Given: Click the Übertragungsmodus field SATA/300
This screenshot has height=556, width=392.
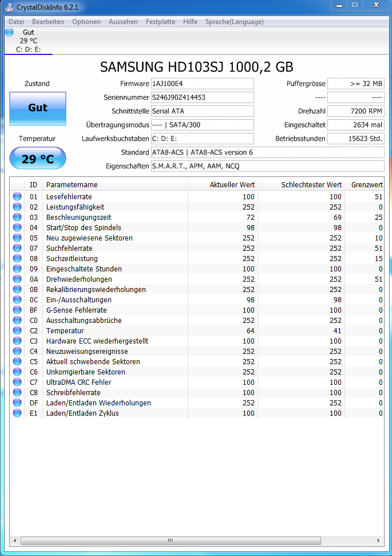Looking at the screenshot, I should coord(203,125).
